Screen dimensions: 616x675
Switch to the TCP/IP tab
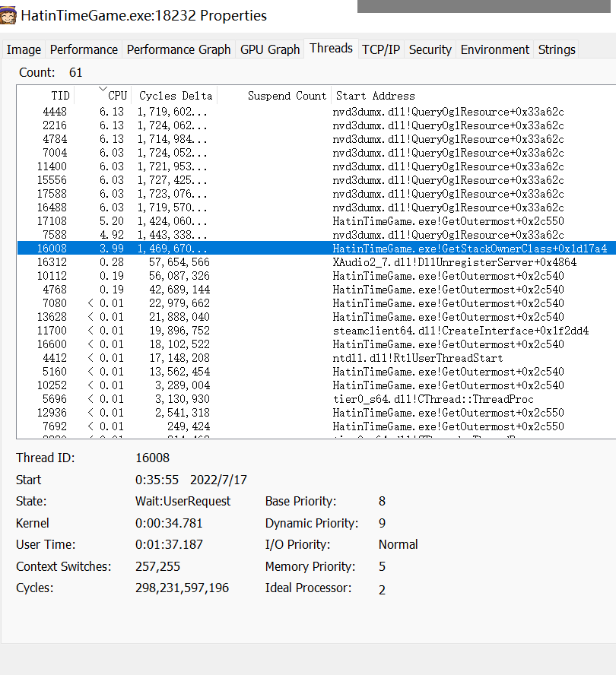click(x=380, y=49)
